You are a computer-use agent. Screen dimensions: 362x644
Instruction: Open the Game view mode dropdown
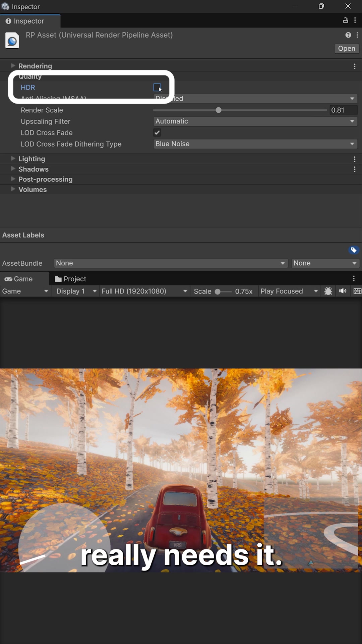click(x=25, y=291)
